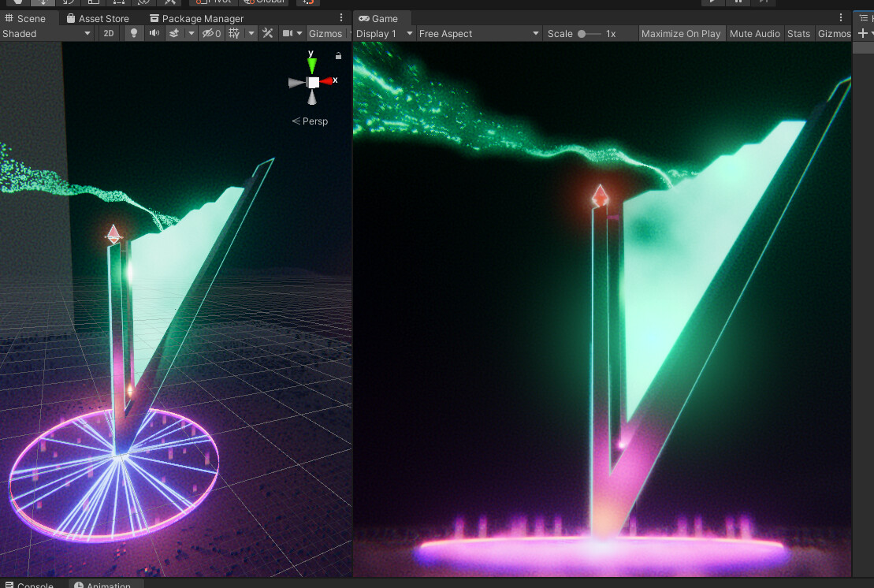The image size is (874, 588).
Task: Toggle Gizmos in the Scene toolbar
Action: click(325, 33)
